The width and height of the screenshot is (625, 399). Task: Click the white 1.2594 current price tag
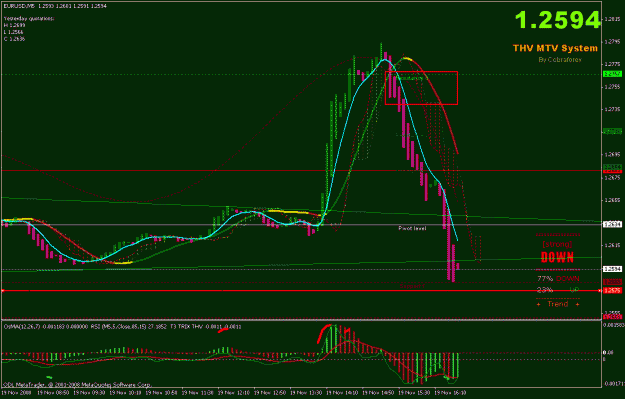pyautogui.click(x=612, y=269)
